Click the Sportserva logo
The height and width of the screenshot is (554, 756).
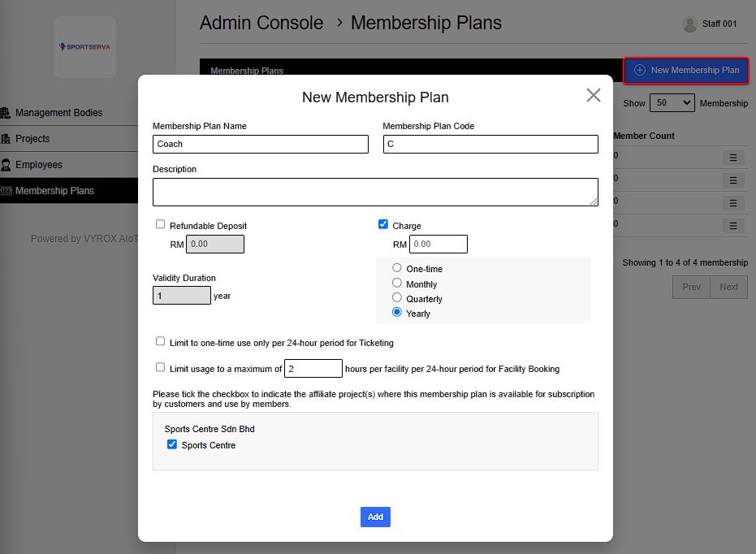pyautogui.click(x=84, y=46)
